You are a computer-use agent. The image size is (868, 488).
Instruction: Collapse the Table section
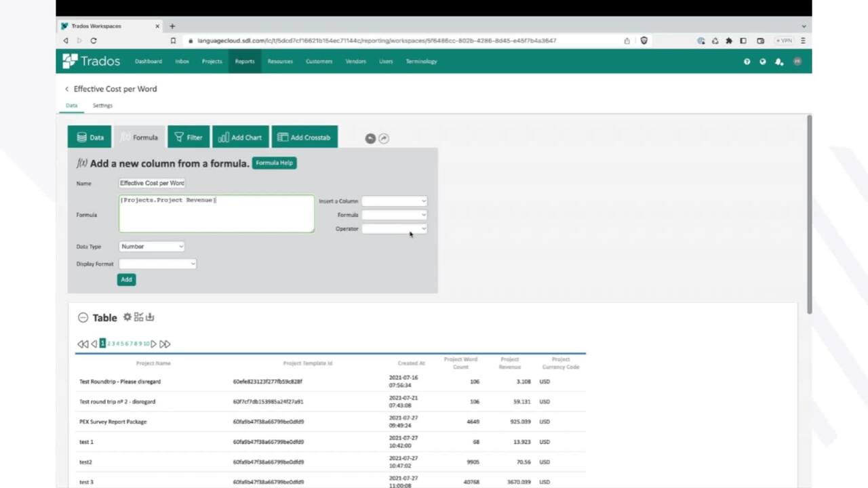pos(83,317)
